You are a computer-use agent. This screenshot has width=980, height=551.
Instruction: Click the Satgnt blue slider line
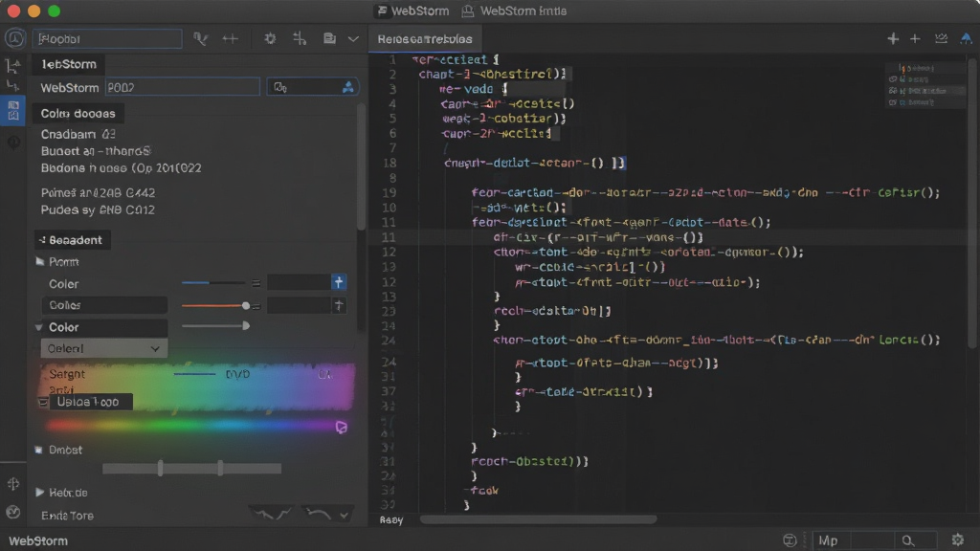click(x=194, y=374)
